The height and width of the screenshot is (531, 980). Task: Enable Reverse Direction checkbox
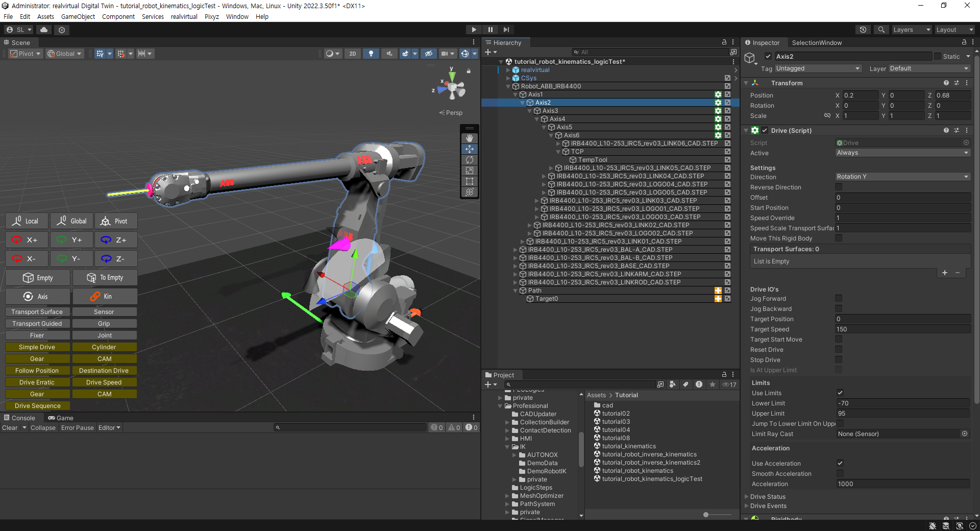(839, 187)
